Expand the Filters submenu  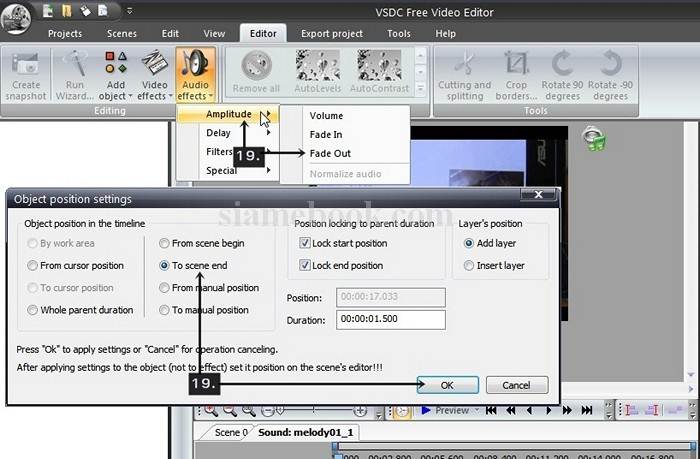click(229, 152)
